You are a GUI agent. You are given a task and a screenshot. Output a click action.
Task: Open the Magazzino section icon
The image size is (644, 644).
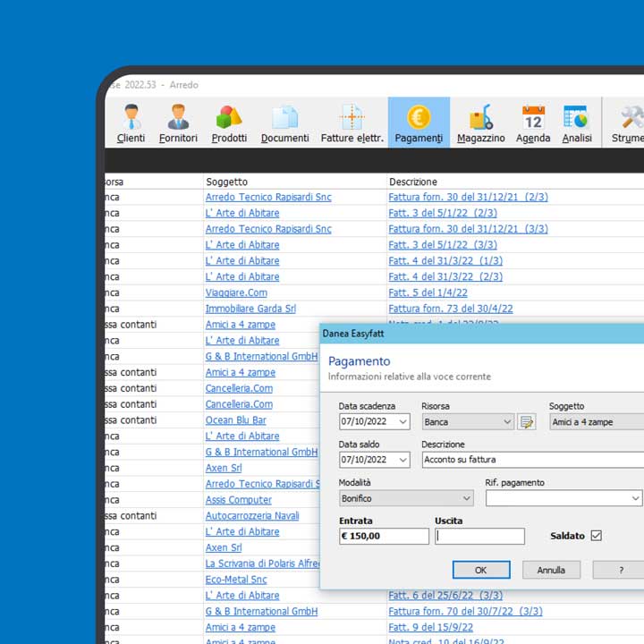coord(481,117)
